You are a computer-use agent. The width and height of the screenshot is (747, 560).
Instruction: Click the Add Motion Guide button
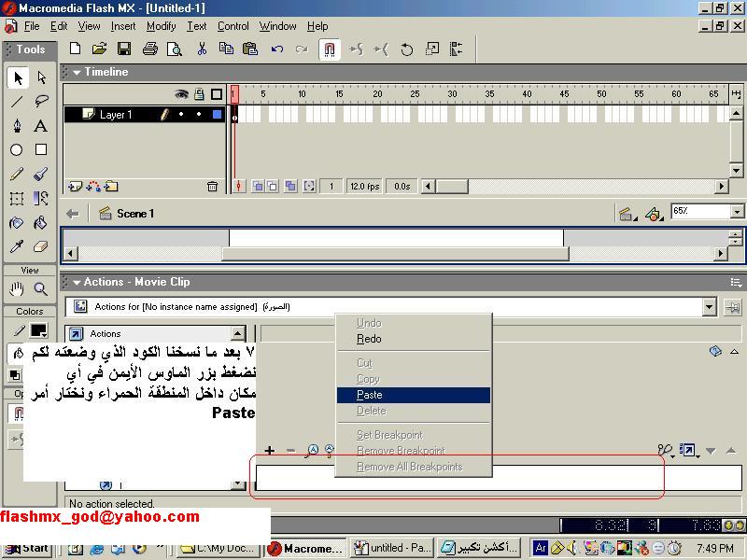(x=92, y=187)
